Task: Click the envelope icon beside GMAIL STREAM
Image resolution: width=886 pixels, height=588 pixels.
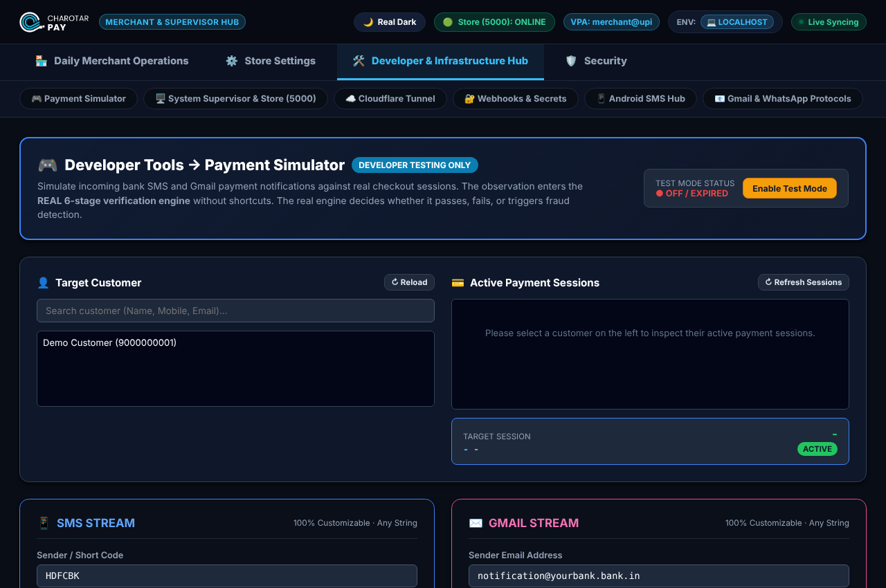Action: click(x=476, y=523)
